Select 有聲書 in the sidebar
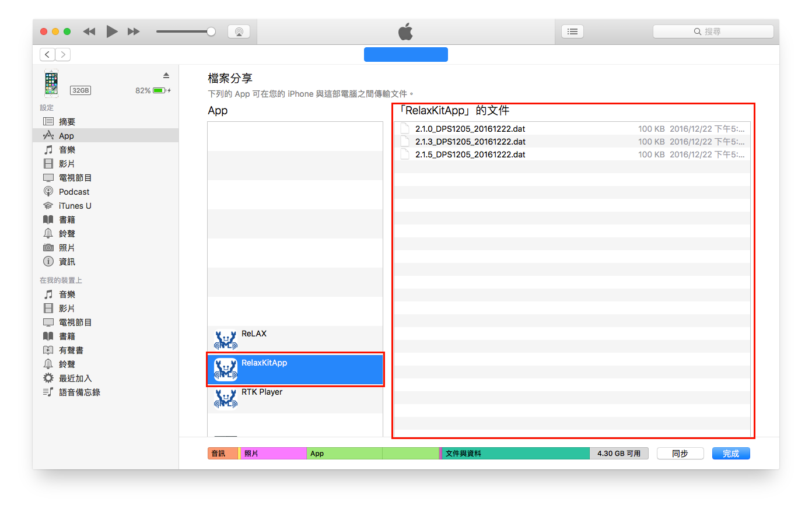The image size is (812, 516). click(106, 350)
